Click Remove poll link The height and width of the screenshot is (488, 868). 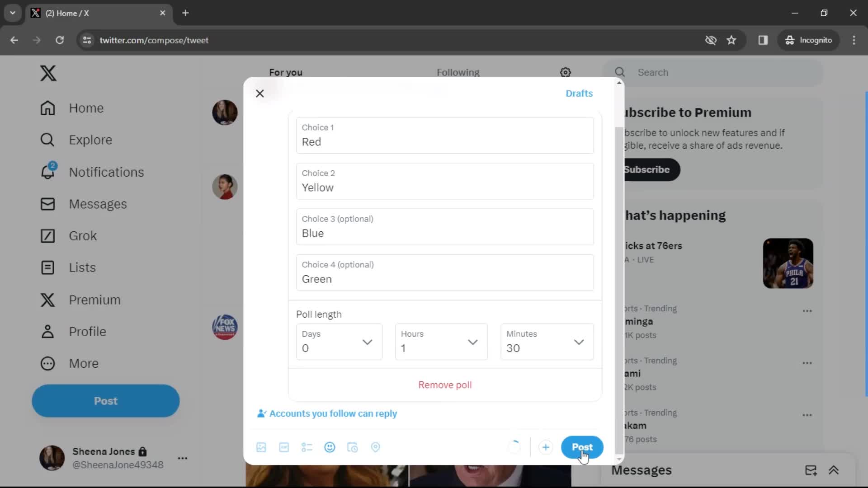[x=445, y=385]
